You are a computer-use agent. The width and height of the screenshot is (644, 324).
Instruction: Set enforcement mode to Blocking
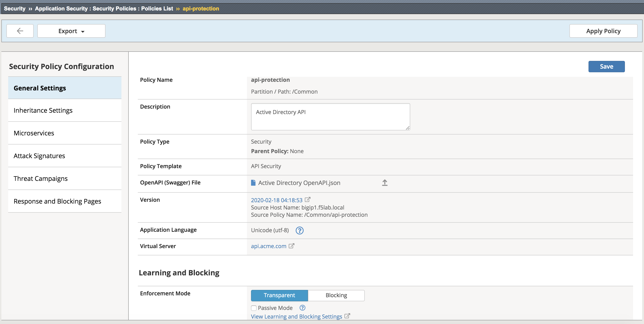[x=336, y=295]
